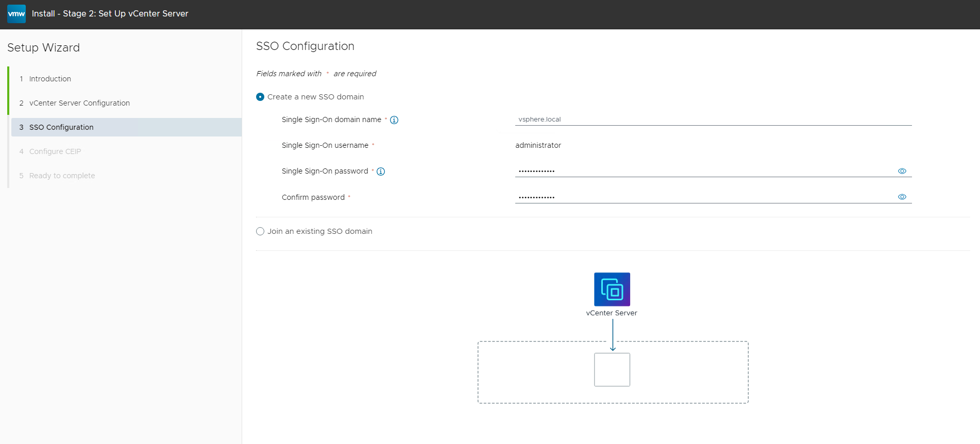Screen dimensions: 980x444
Task: Go to Introduction step in wizard
Action: point(50,79)
